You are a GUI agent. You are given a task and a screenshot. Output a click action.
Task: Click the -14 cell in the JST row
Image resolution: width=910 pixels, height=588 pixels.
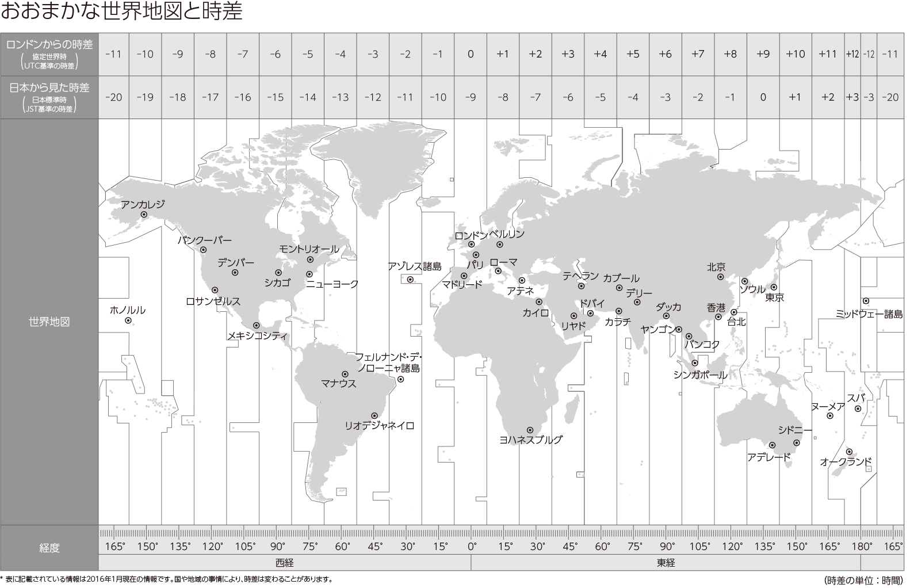pos(308,97)
